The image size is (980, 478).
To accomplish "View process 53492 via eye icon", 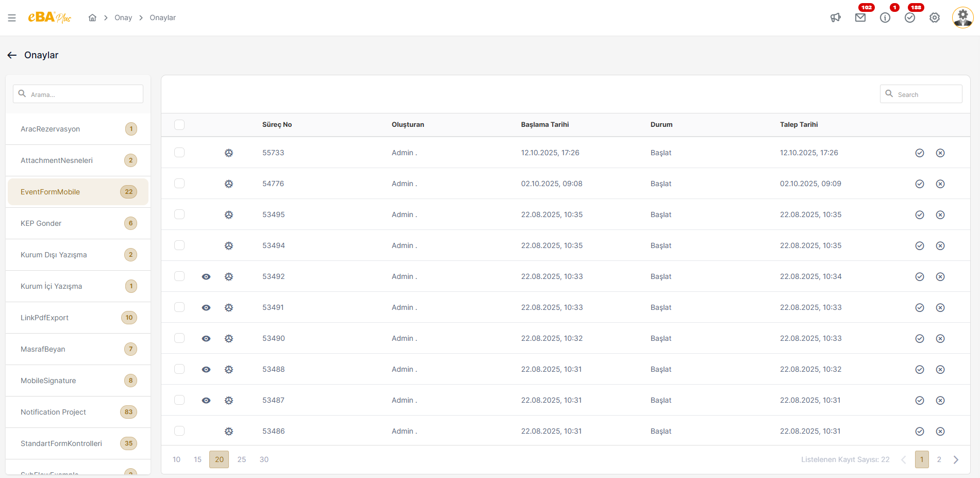I will pos(206,277).
